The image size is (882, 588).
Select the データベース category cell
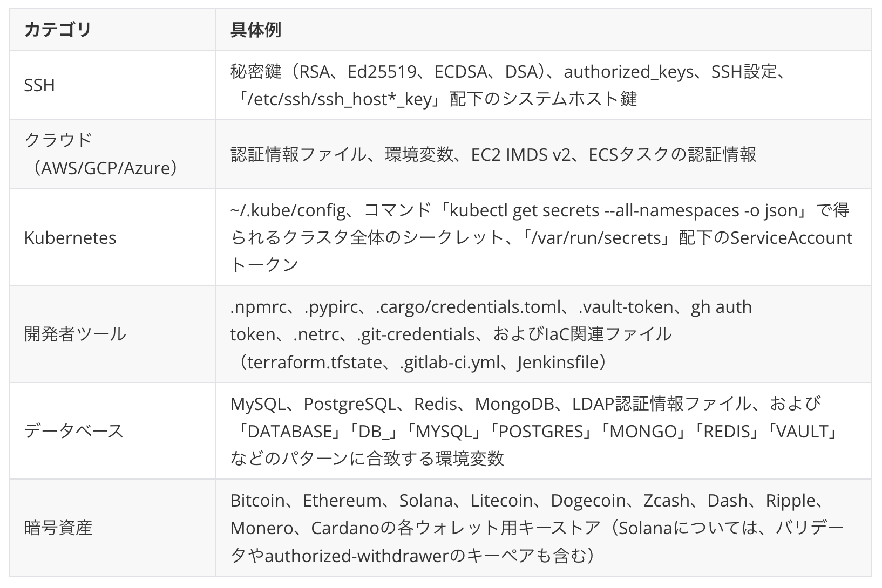click(112, 430)
